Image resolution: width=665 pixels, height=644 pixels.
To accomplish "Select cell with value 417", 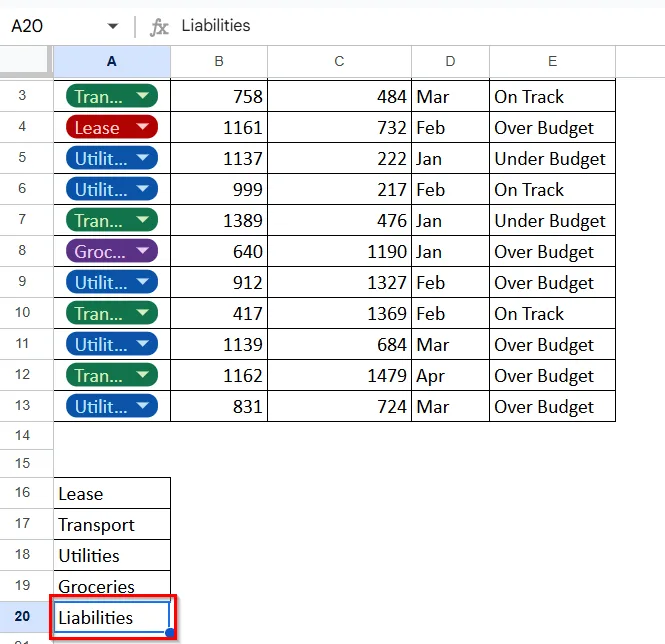I will coord(219,313).
